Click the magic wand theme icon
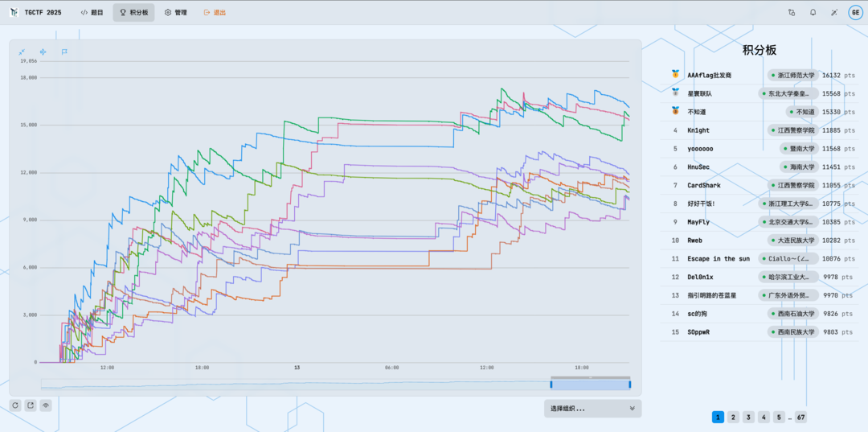Viewport: 868px width, 432px height. coord(833,13)
